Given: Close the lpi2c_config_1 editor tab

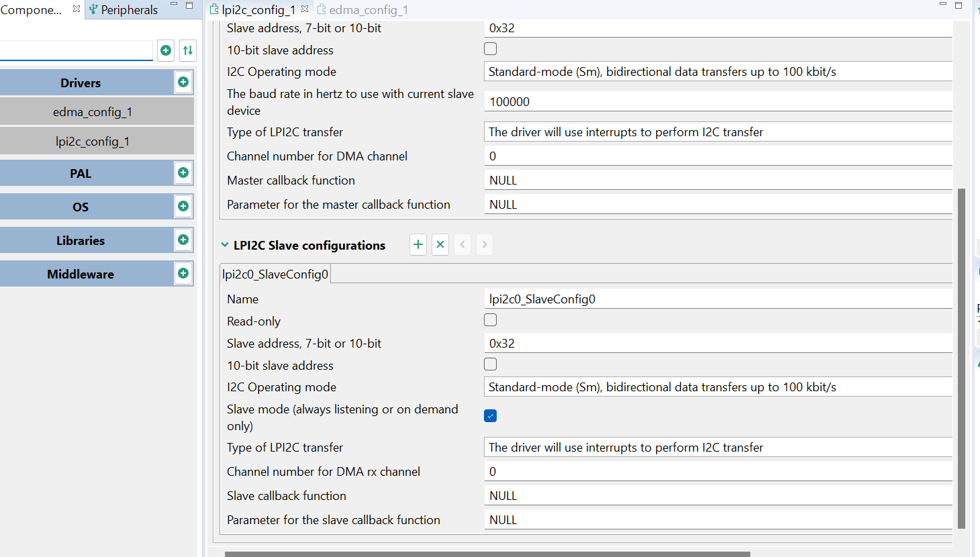Looking at the screenshot, I should pyautogui.click(x=305, y=9).
